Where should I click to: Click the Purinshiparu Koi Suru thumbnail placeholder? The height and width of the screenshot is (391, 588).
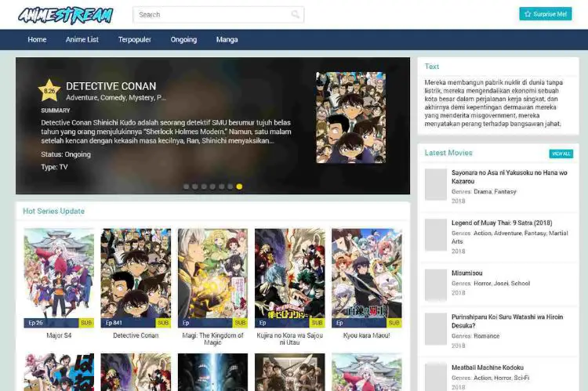click(436, 329)
